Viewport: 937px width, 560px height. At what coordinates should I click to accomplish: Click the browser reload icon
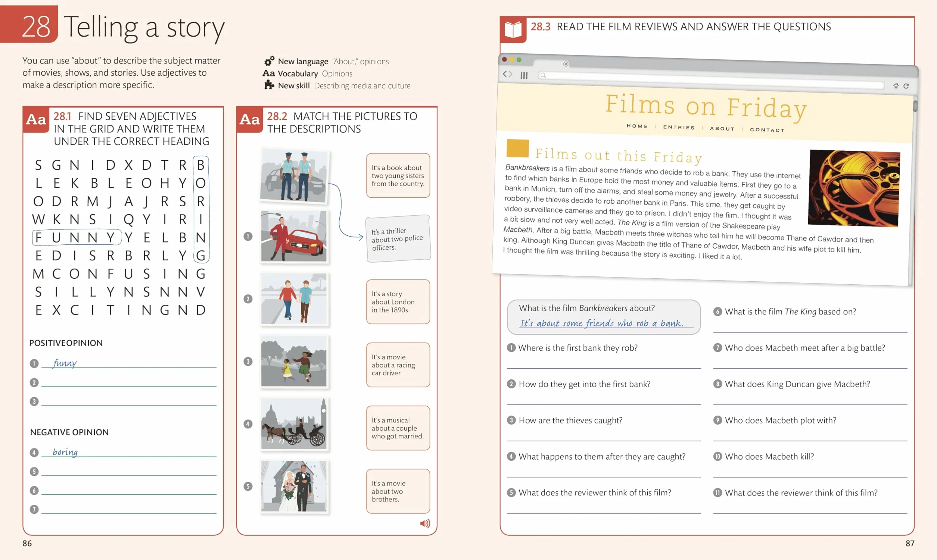[906, 86]
